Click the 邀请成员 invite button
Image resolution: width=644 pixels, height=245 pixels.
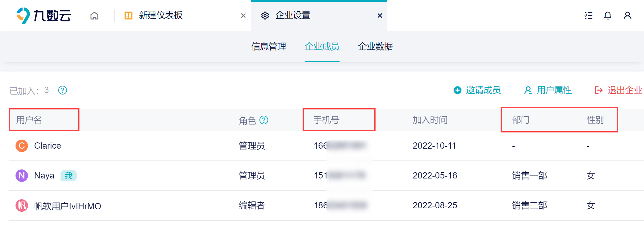tap(477, 90)
